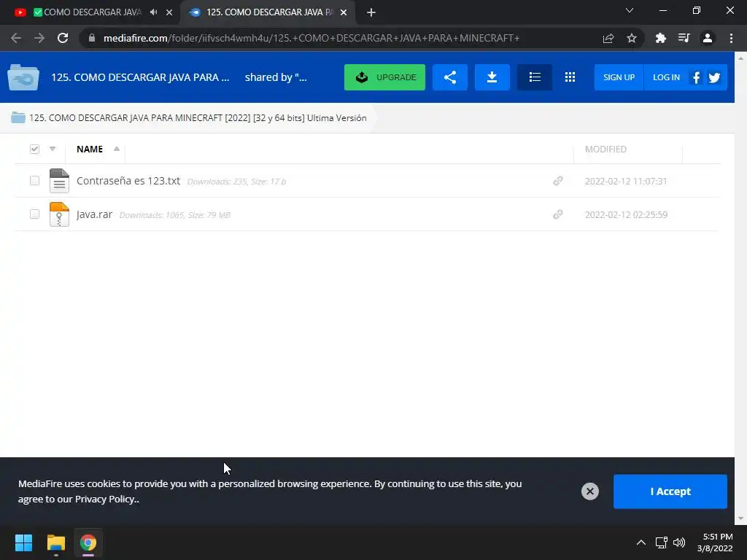
Task: Click the MODIFIED column header
Action: click(605, 149)
